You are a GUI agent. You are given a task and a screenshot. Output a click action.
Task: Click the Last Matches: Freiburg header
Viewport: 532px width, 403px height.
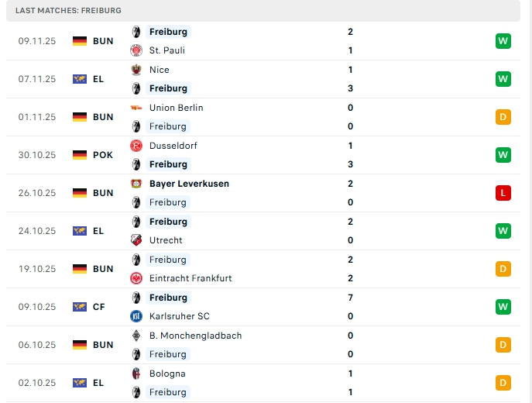(68, 11)
